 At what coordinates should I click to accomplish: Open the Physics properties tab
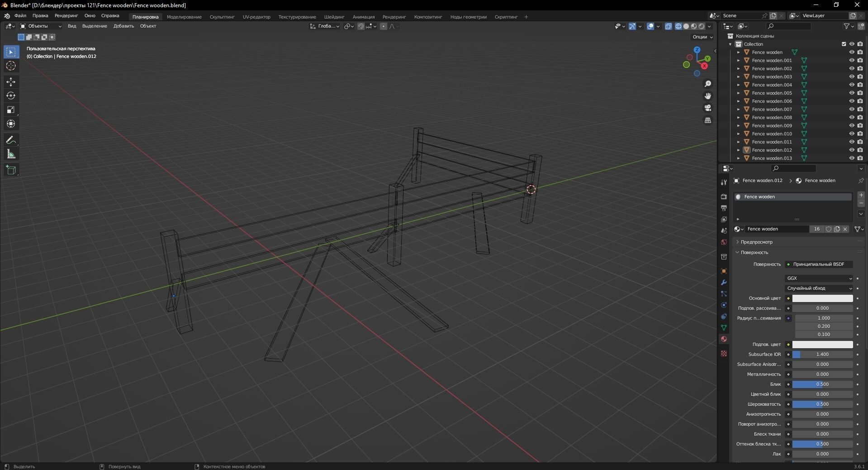(x=724, y=305)
